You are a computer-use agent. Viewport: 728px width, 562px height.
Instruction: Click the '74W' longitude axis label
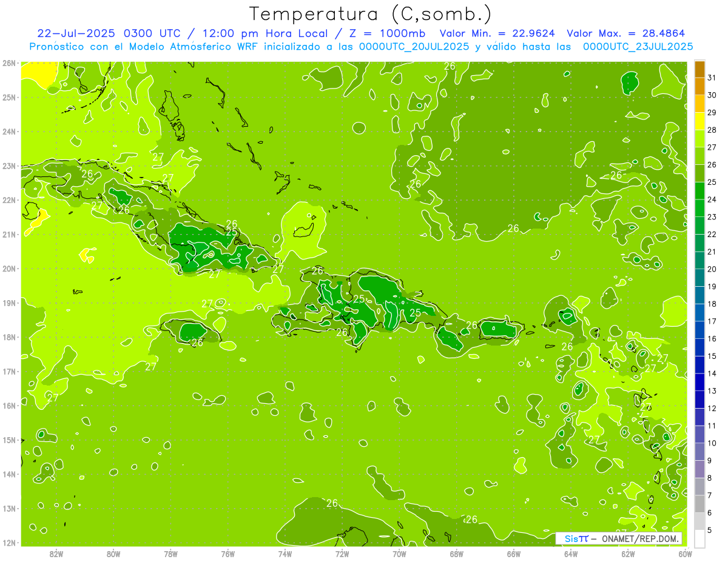285,554
